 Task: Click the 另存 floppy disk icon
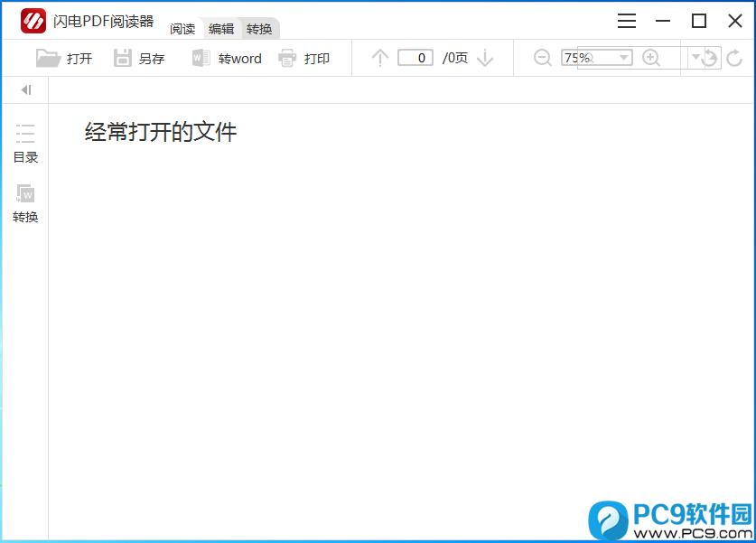click(x=123, y=58)
